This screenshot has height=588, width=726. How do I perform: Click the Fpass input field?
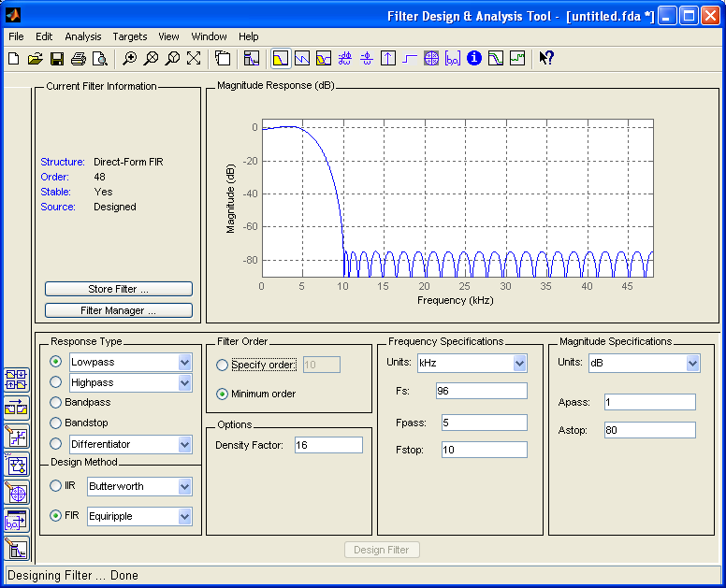[x=485, y=423]
